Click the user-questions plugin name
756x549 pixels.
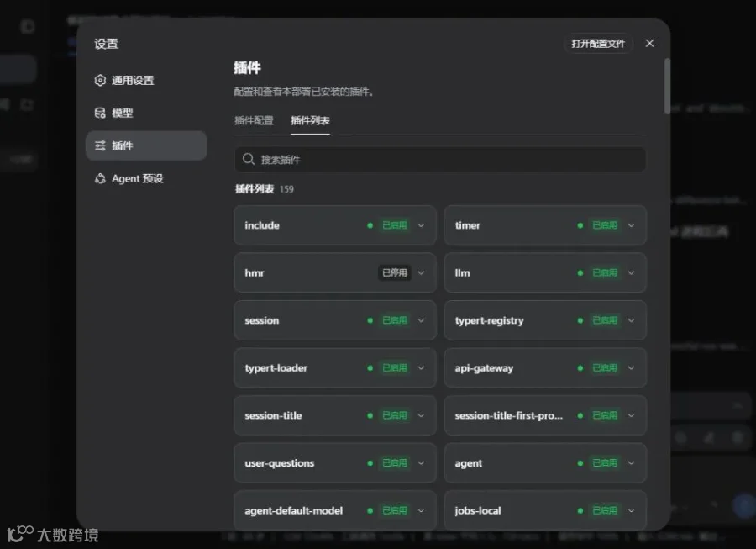[x=279, y=463]
